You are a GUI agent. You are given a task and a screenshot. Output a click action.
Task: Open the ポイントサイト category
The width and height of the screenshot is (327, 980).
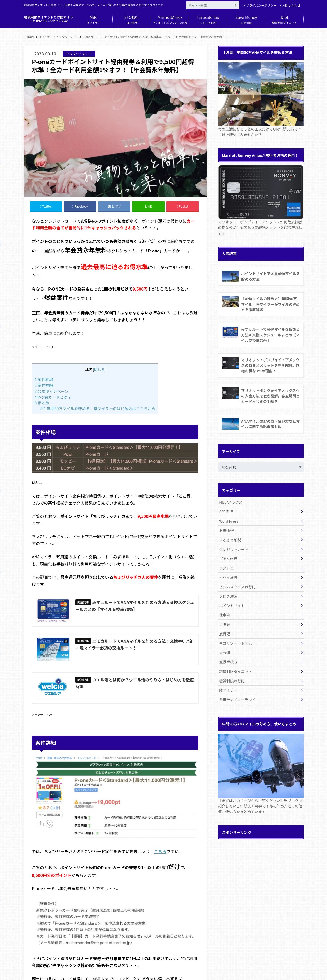pyautogui.click(x=261, y=606)
